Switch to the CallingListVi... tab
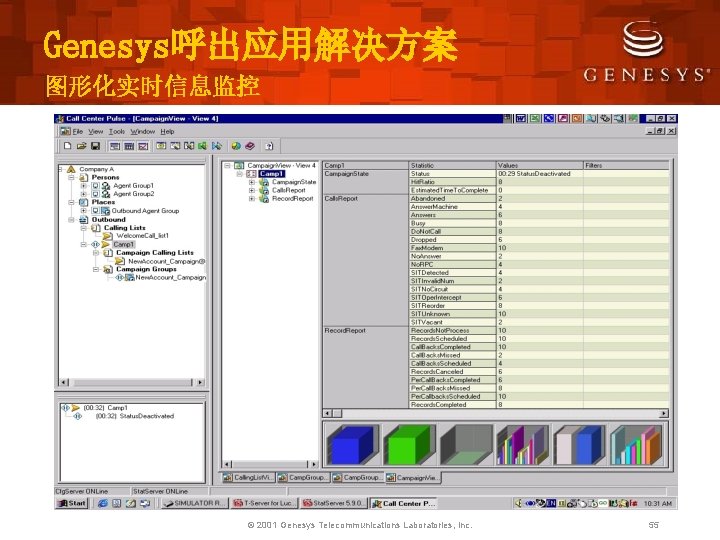The width and height of the screenshot is (720, 540). (x=248, y=478)
